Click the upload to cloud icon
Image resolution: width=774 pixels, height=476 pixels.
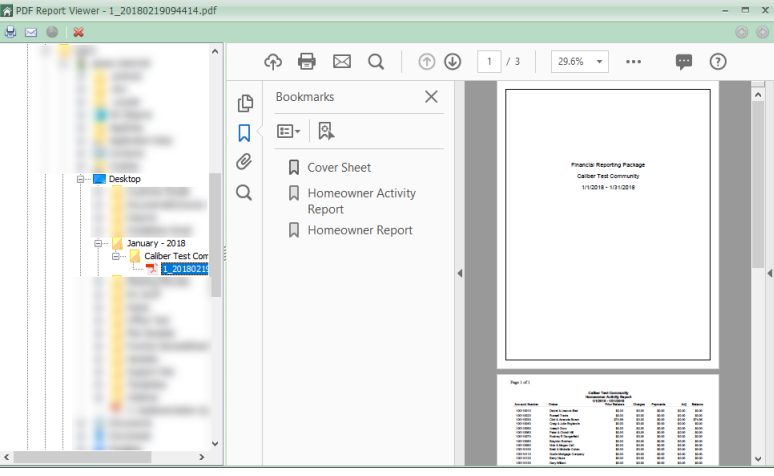tap(273, 62)
